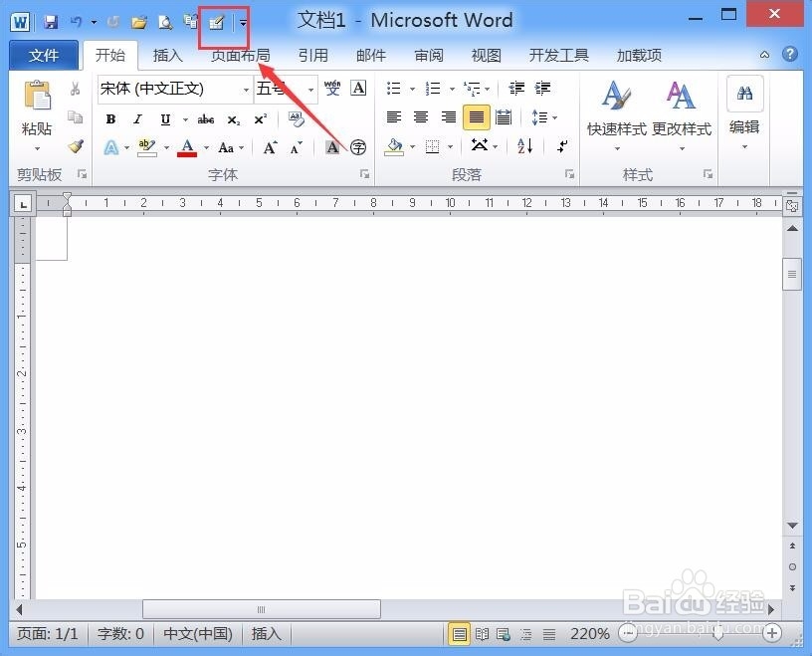The image size is (812, 656).
Task: Open the phonetic guide (wén) tool
Action: (332, 88)
